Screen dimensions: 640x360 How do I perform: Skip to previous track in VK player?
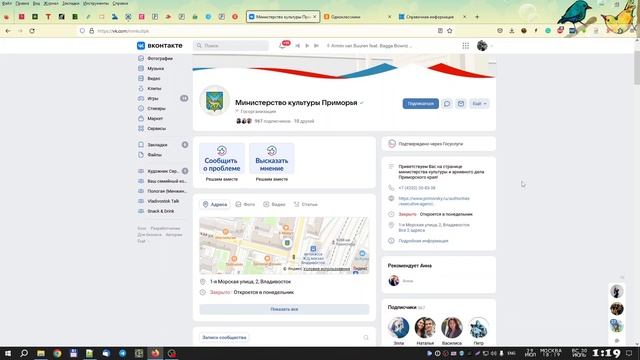[x=298, y=46]
